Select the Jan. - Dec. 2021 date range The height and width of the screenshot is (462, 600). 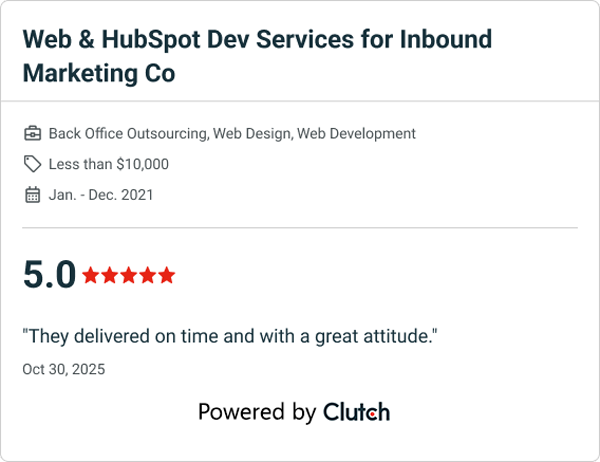[x=101, y=195]
